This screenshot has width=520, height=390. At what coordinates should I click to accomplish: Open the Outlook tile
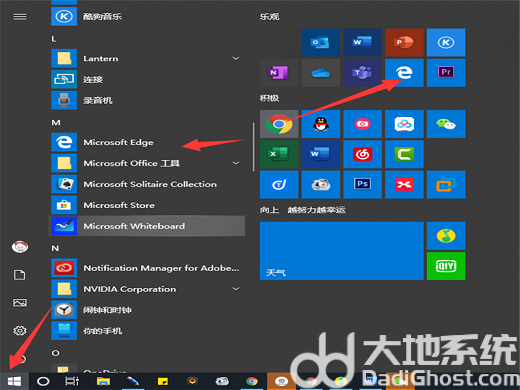point(321,42)
